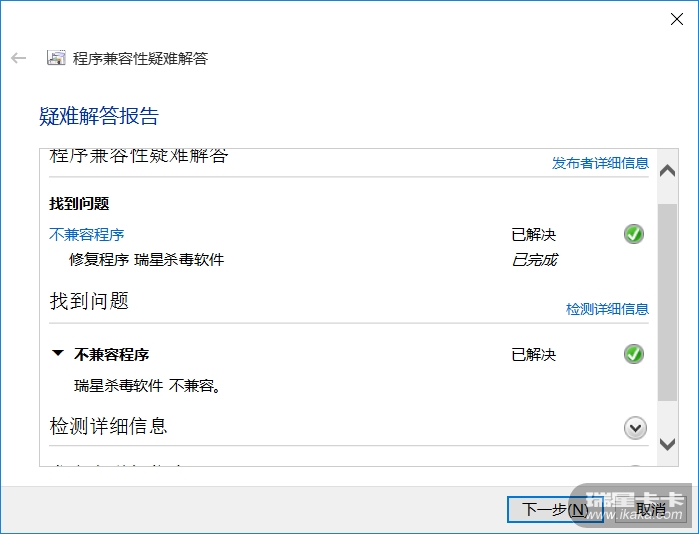The height and width of the screenshot is (534, 699).
Task: Click scrollbar up arrow in report
Action: [x=667, y=171]
